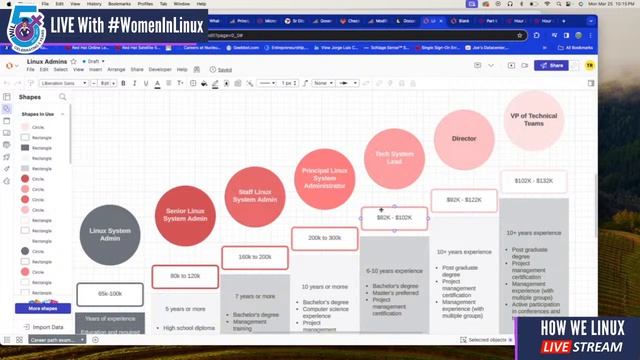Click Import Data
Image resolution: width=640 pixels, height=360 pixels.
coord(43,327)
